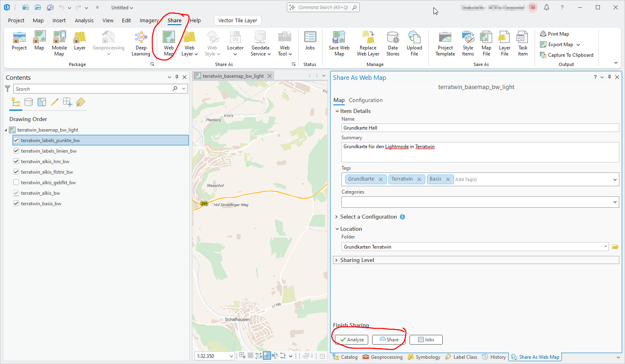
Task: Open the map scale dropdown
Action: click(231, 356)
